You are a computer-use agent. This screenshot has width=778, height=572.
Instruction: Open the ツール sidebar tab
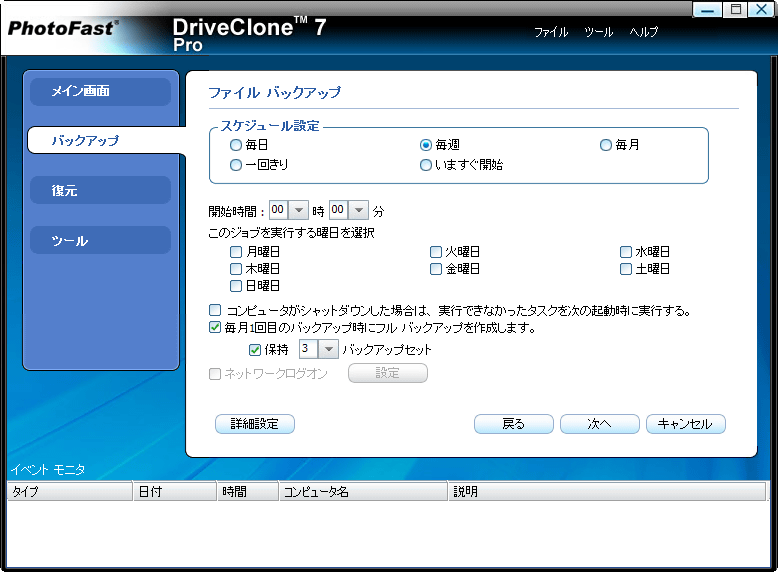pyautogui.click(x=101, y=241)
